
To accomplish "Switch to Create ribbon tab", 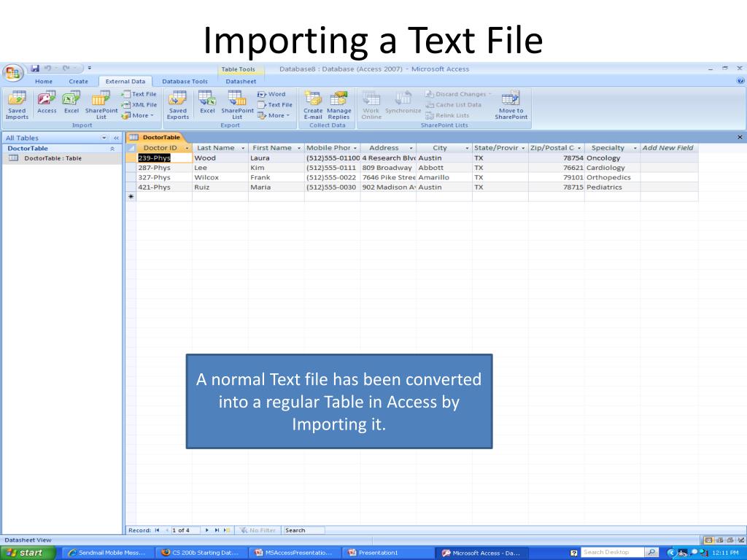I will 78,82.
